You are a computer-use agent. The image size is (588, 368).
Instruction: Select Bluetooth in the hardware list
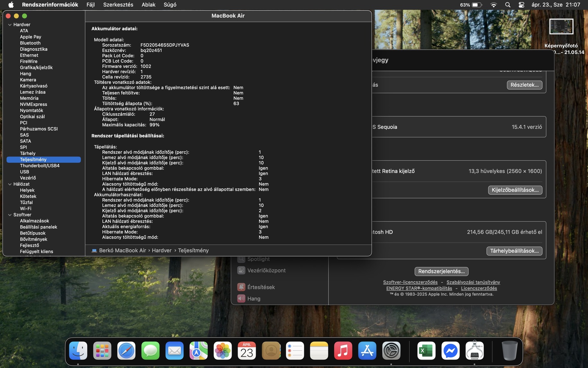(30, 43)
